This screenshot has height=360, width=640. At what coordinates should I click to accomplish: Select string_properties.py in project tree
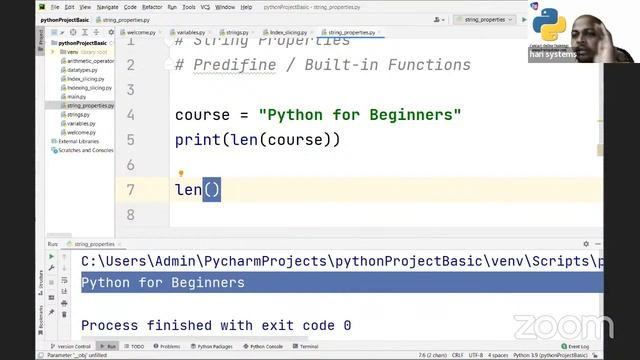87,105
